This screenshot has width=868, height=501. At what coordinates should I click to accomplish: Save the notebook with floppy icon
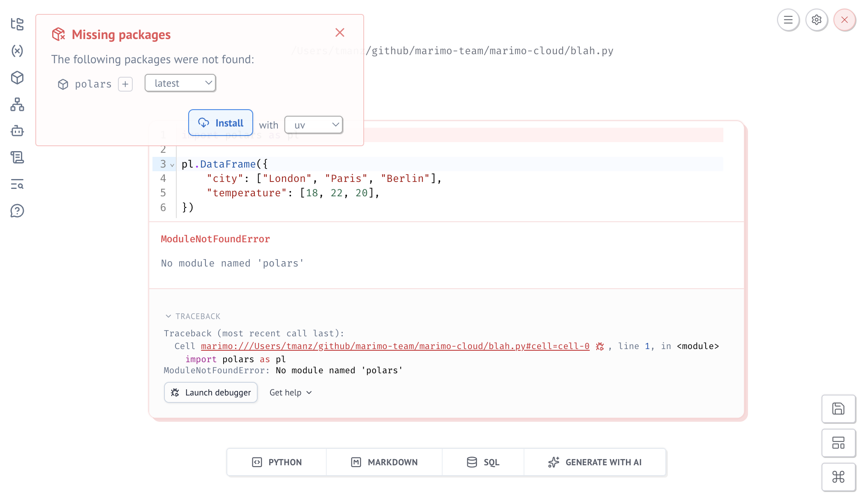[x=838, y=409]
